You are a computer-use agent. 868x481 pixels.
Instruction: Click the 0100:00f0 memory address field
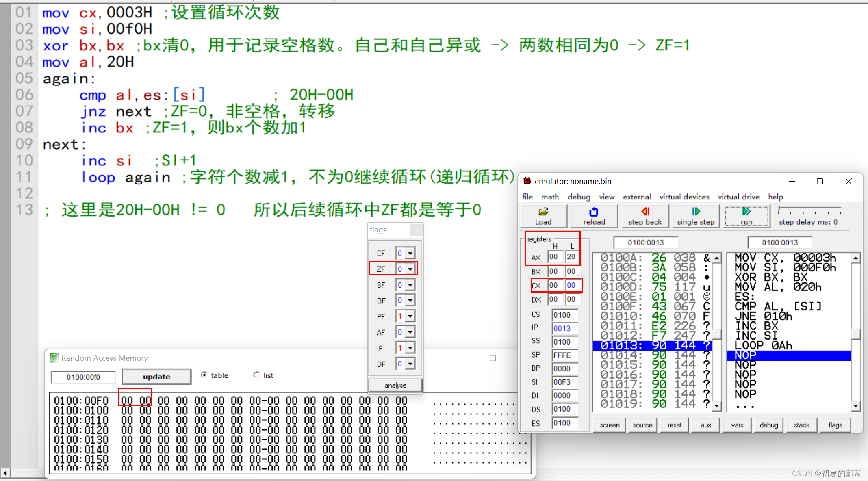[83, 377]
